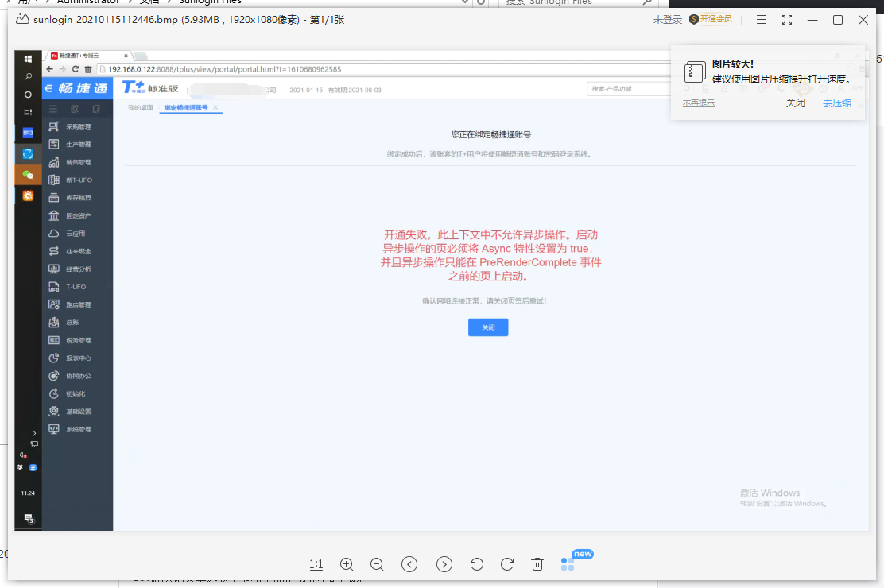Click 不再提示 in the notification
The width and height of the screenshot is (884, 588).
(699, 103)
